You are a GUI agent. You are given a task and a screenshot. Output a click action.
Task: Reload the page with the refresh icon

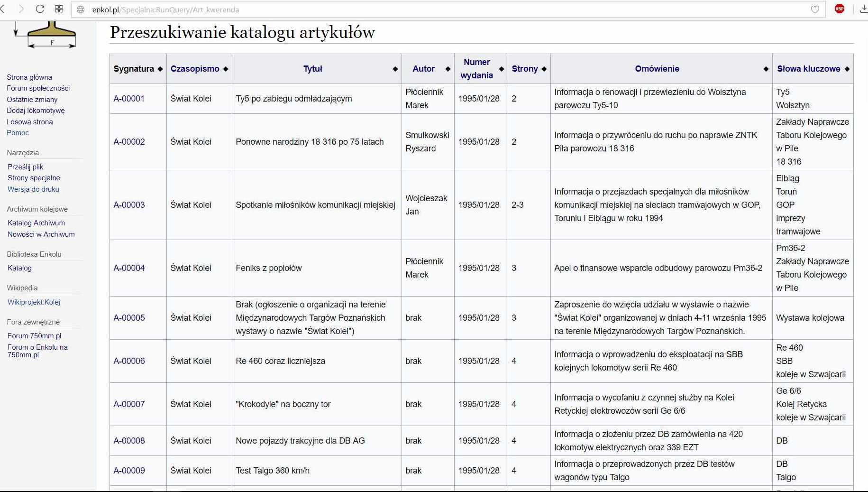[x=40, y=9]
